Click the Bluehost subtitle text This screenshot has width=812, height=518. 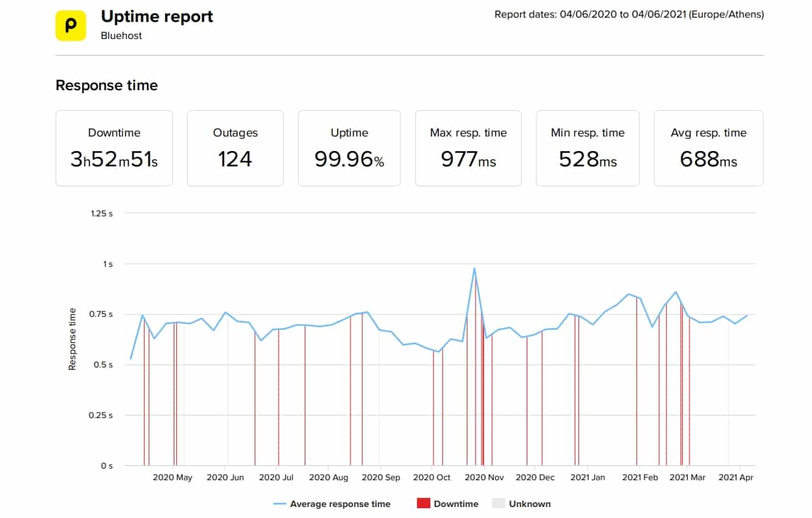(121, 36)
